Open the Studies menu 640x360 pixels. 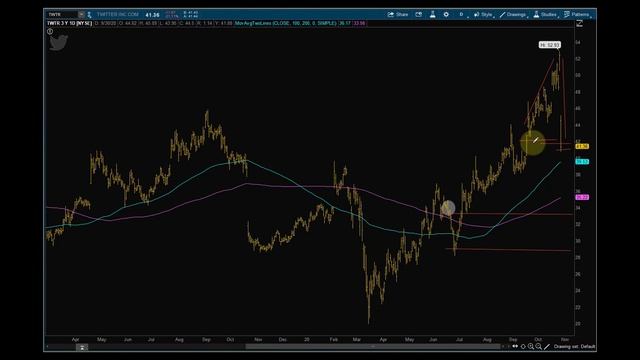coord(546,15)
